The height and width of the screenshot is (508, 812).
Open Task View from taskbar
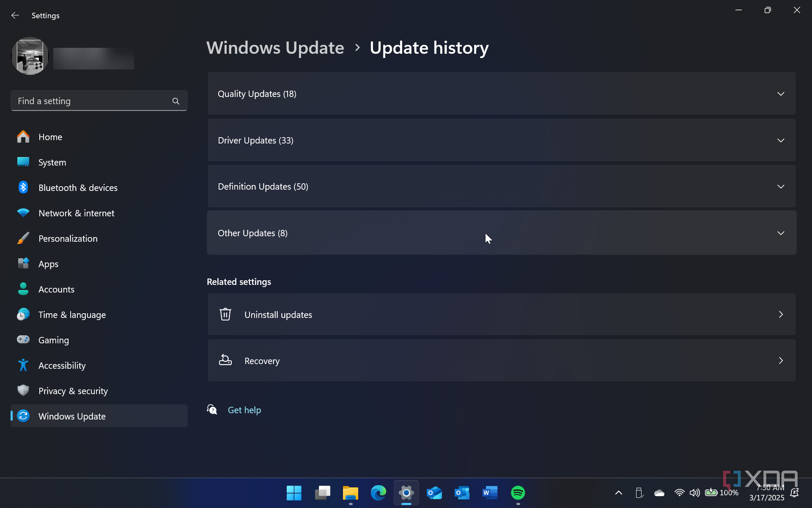tap(322, 493)
